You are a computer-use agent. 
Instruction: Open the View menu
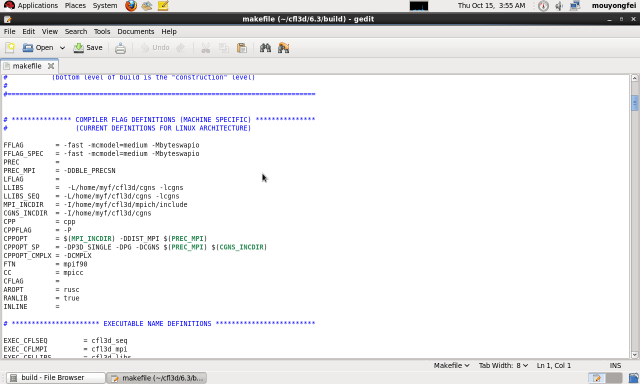point(50,31)
